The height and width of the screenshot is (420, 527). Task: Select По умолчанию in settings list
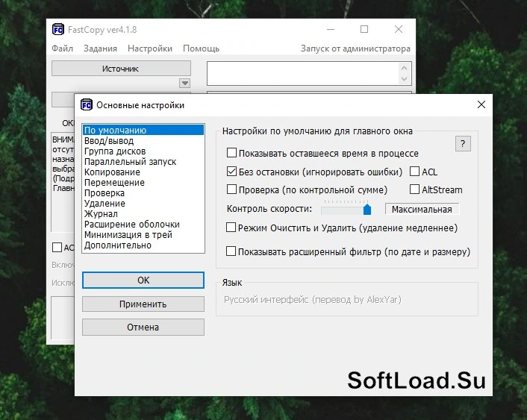coord(143,131)
